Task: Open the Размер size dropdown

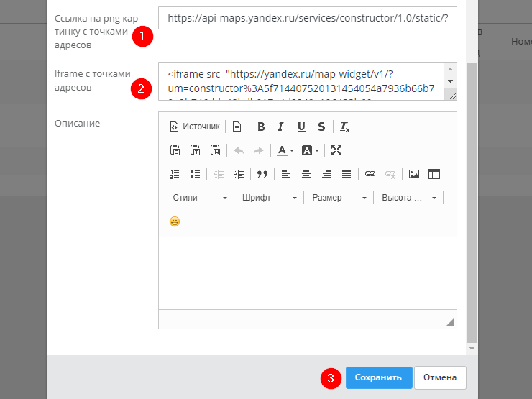Action: (339, 198)
